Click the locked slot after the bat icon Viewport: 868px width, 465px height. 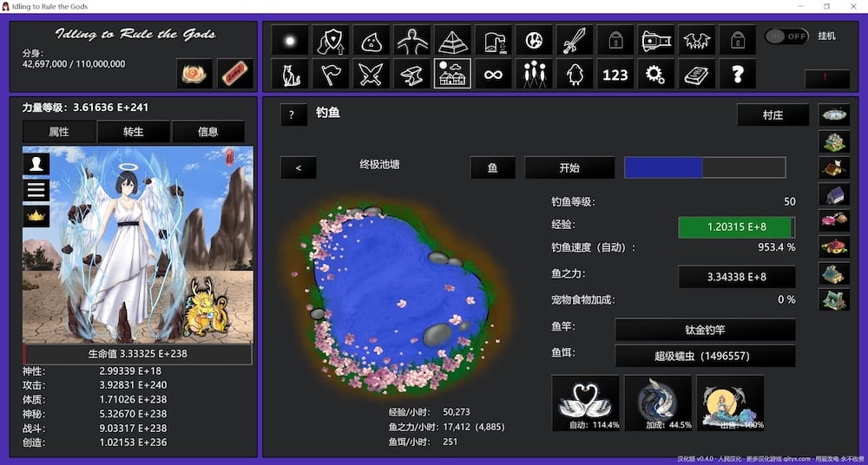pos(737,40)
